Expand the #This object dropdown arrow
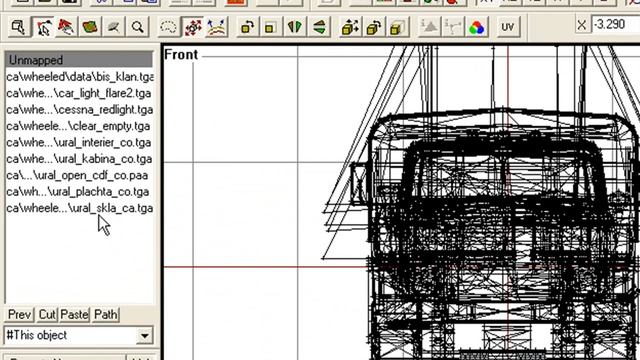The height and width of the screenshot is (360, 640). pyautogui.click(x=144, y=336)
